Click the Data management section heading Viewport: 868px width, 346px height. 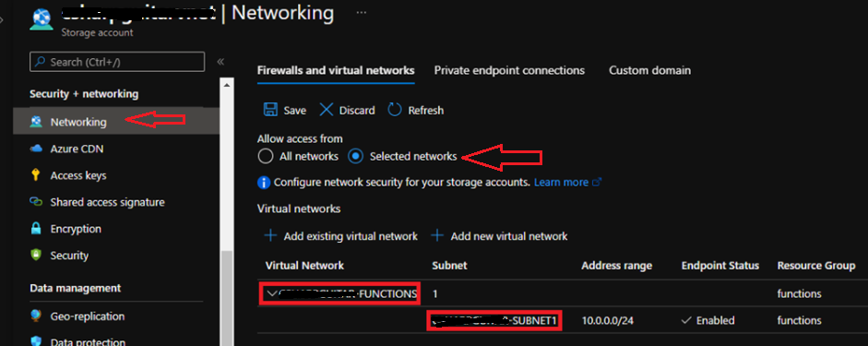76,288
